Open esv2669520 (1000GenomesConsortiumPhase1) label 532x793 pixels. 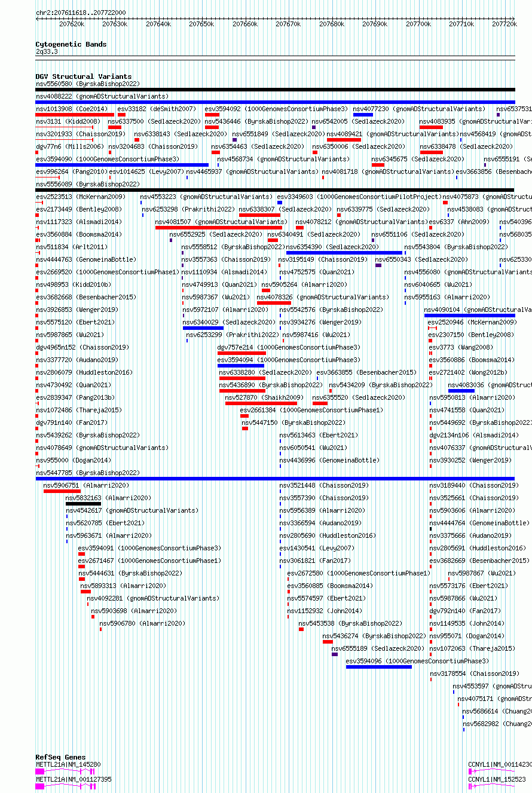(108, 272)
